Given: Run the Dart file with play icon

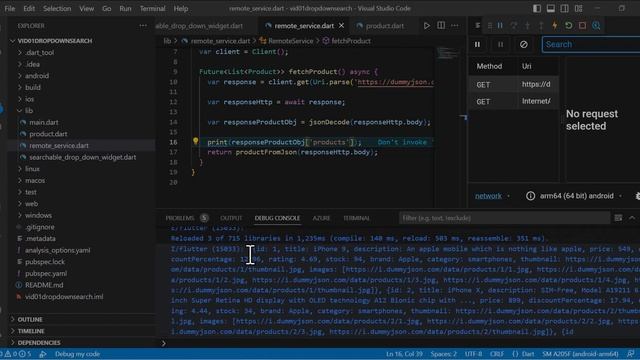Looking at the screenshot, I should (x=427, y=25).
